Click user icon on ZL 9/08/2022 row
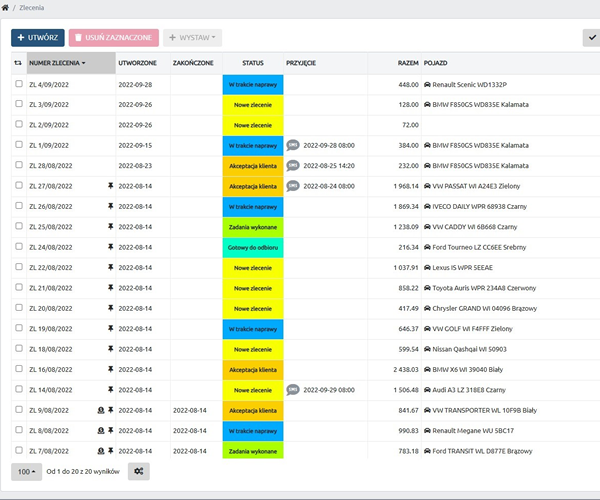The height and width of the screenshot is (500, 600). (101, 410)
